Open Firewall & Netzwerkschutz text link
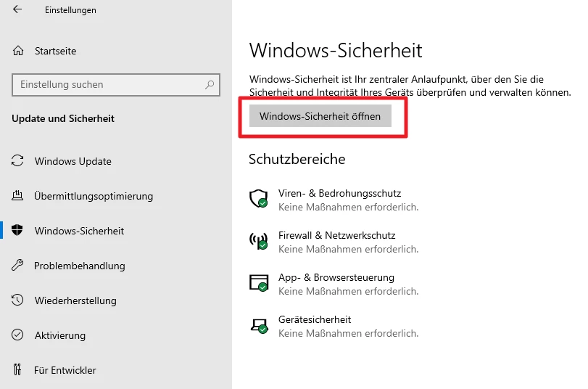The height and width of the screenshot is (389, 588). tap(336, 236)
